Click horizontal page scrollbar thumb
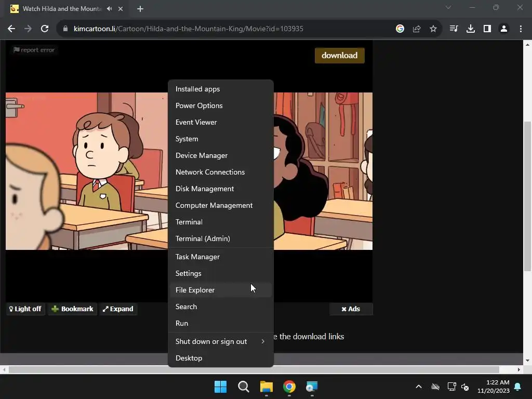The width and height of the screenshot is (532, 399). 254,369
